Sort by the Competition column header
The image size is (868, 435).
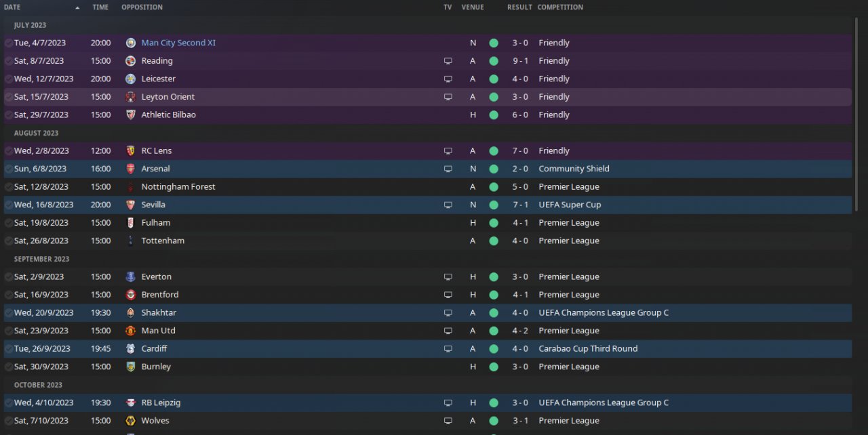click(x=560, y=7)
